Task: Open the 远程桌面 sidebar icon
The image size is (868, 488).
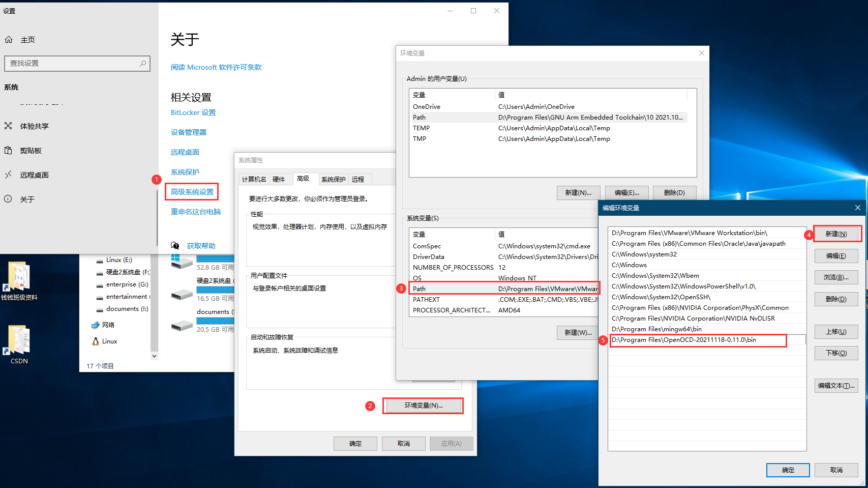Action: tap(8, 175)
